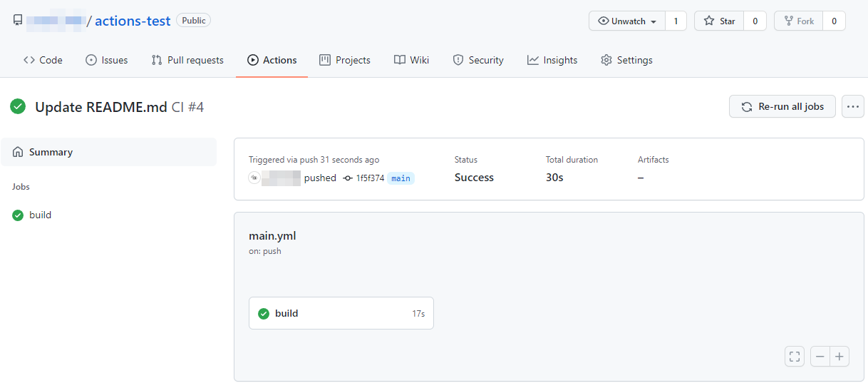Viewport: 868px width, 388px height.
Task: Click the Update README.md run title
Action: pos(101,108)
